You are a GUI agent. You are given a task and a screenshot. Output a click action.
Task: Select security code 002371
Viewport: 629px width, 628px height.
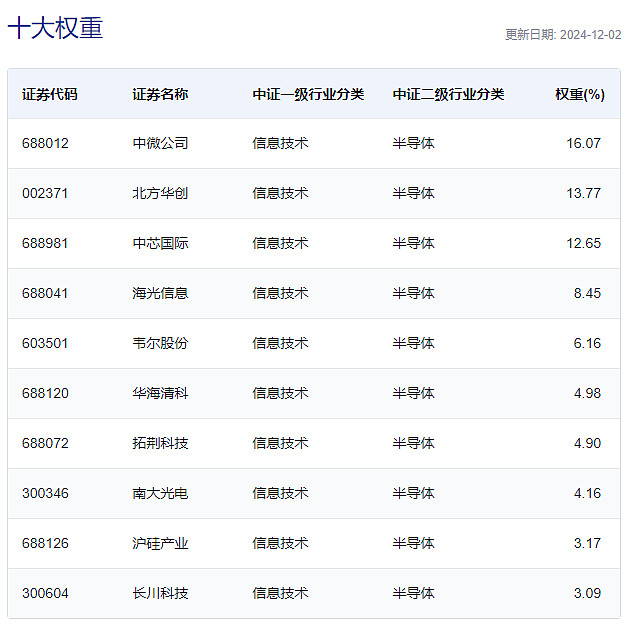tap(45, 193)
